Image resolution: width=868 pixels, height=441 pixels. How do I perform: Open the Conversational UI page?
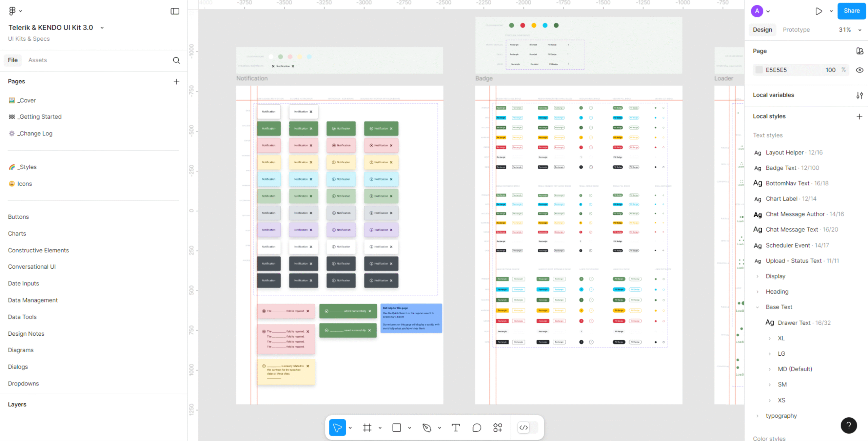pyautogui.click(x=32, y=267)
